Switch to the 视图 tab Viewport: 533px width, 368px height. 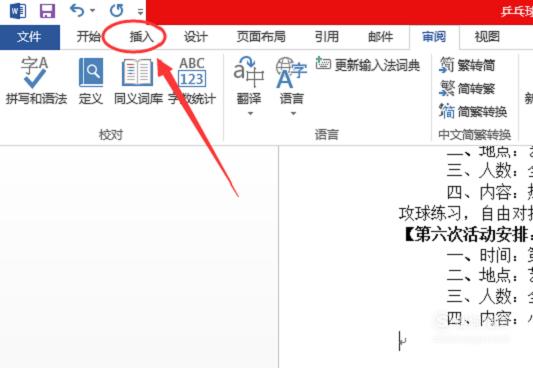(x=487, y=37)
